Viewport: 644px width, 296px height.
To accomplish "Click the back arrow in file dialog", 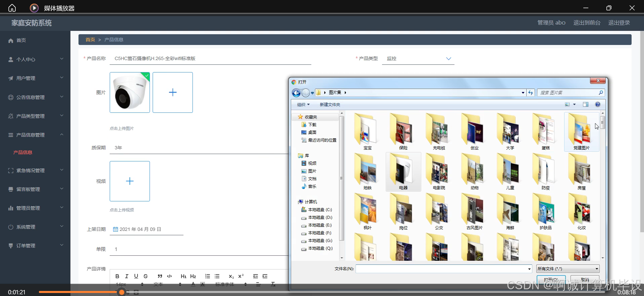I will tap(296, 93).
